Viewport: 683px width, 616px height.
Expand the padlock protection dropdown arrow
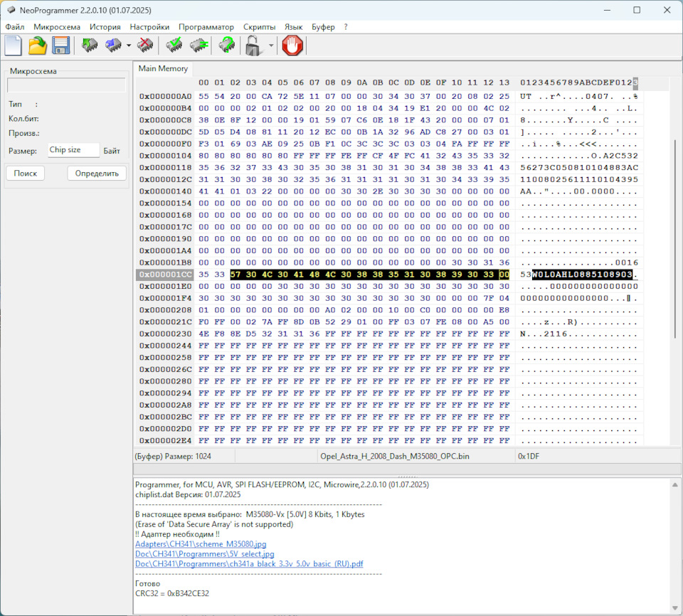click(x=271, y=47)
